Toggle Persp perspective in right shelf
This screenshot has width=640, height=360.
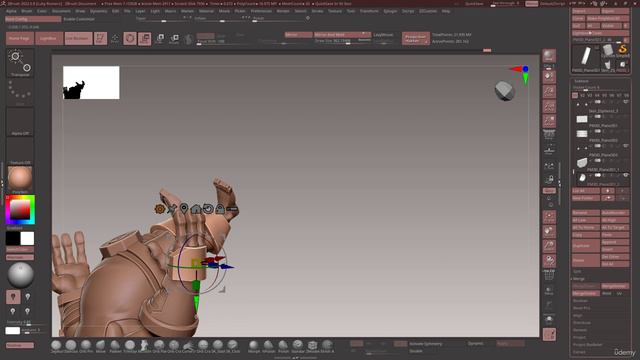[549, 134]
